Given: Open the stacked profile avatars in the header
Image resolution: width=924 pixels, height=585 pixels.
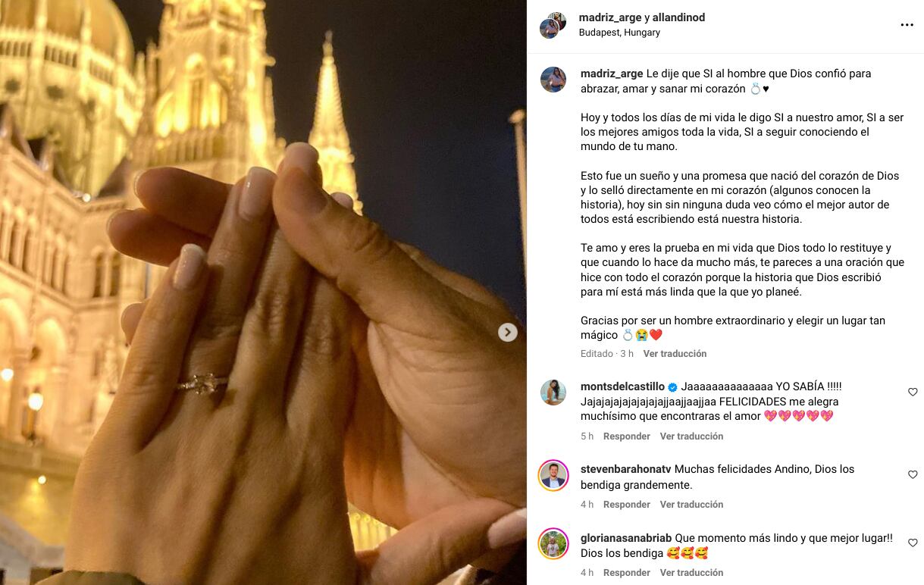Looking at the screenshot, I should pos(553,25).
